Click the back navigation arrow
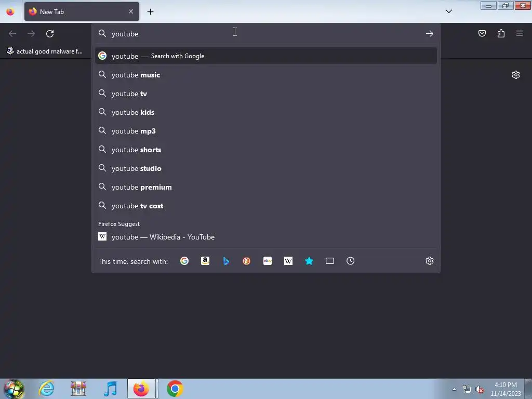The image size is (532, 399). pyautogui.click(x=12, y=34)
